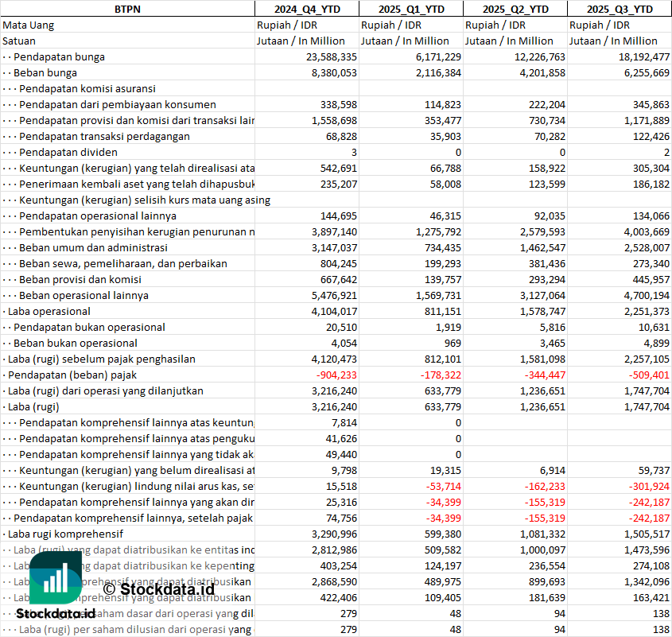Click Laba sebelum pajak value 2,257,105
This screenshot has height=637, width=672.
coord(647,359)
